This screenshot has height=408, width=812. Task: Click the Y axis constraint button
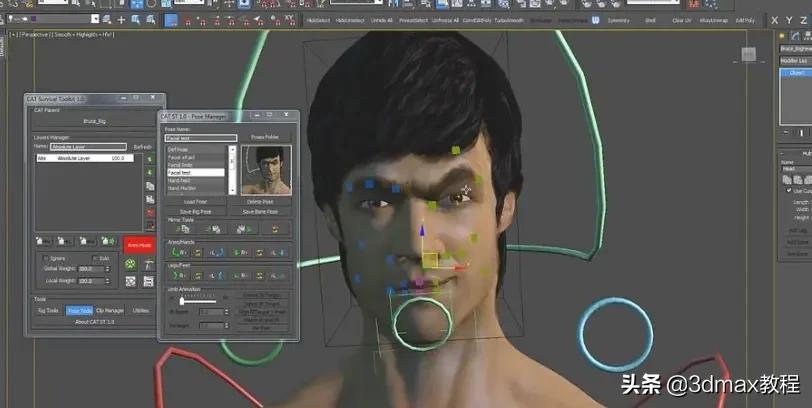click(789, 20)
